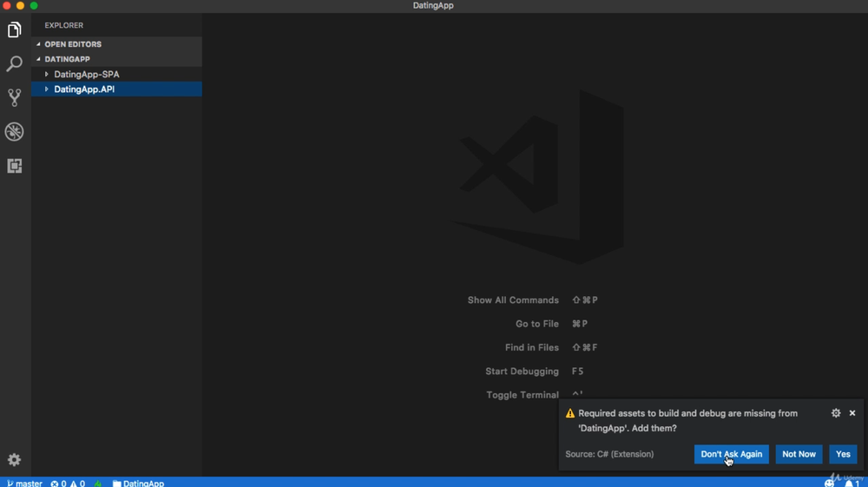Screen dimensions: 868x487
Task: Open errors and warnings count in status bar
Action: (x=68, y=484)
